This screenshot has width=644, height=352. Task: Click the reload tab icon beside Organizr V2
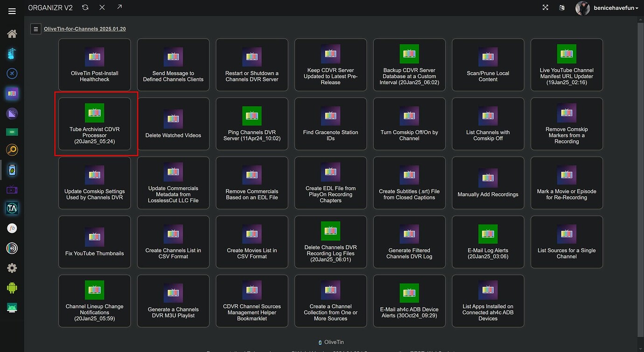coord(85,7)
